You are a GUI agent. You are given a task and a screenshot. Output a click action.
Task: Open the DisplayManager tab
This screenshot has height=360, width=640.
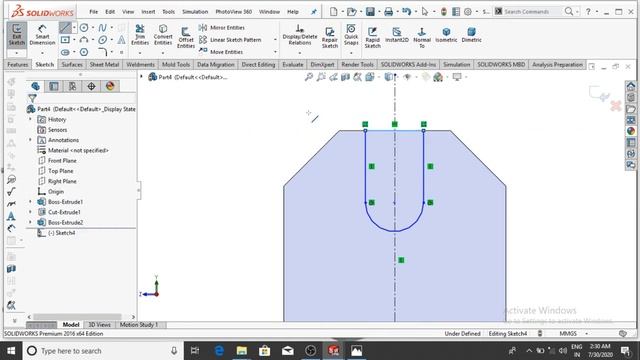110,86
